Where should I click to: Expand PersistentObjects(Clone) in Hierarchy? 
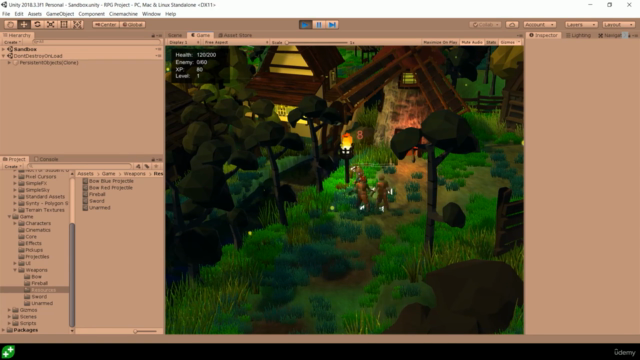coord(9,63)
